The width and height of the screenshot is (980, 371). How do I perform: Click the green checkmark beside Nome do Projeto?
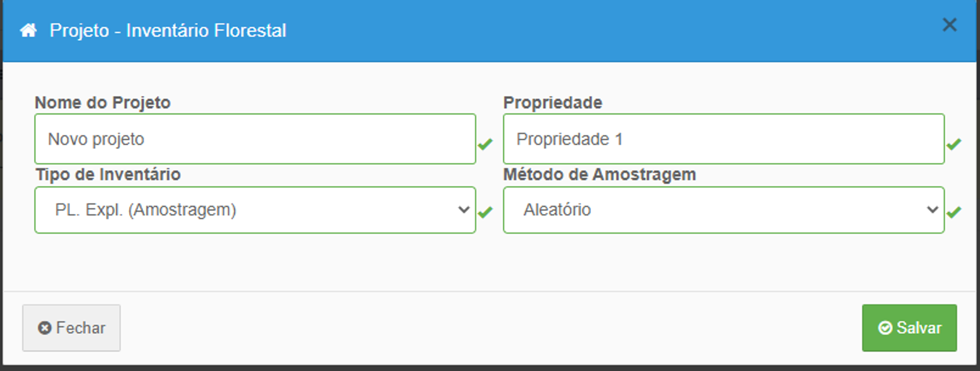(x=485, y=145)
